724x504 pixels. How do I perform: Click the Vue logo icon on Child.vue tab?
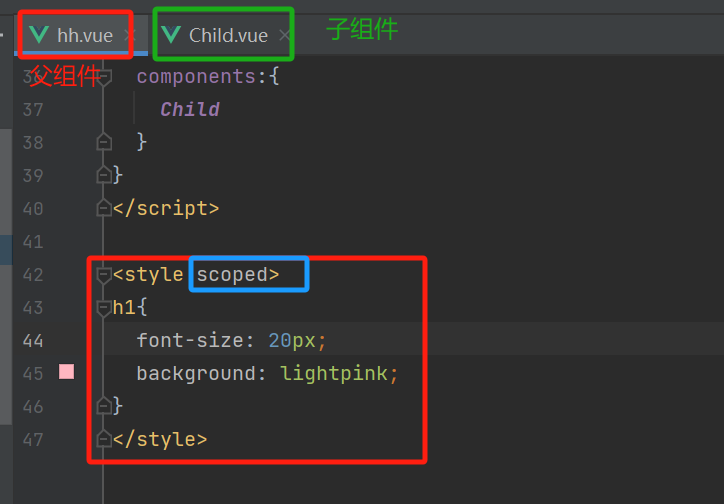pos(172,35)
